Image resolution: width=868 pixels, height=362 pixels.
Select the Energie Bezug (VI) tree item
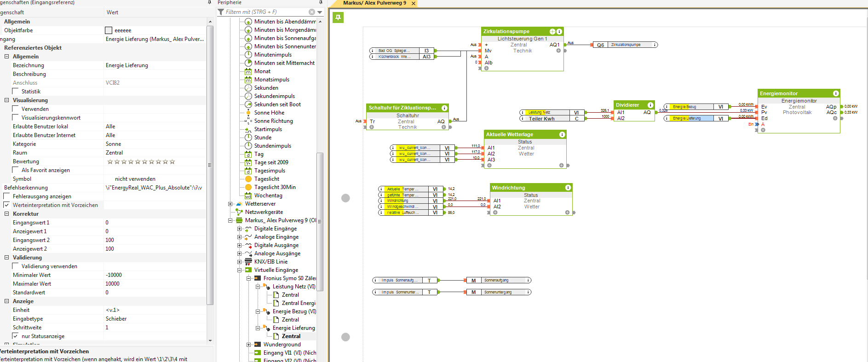tap(294, 311)
